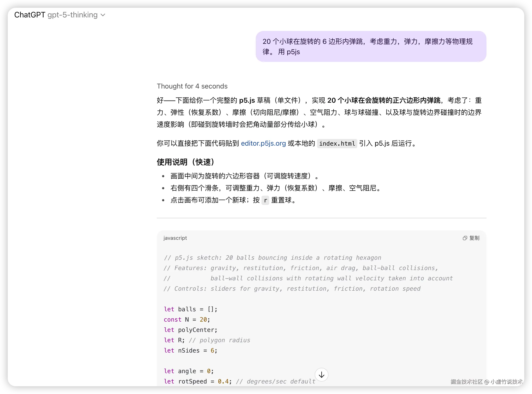
Task: Click the 'javascript' code language label
Action: point(175,238)
